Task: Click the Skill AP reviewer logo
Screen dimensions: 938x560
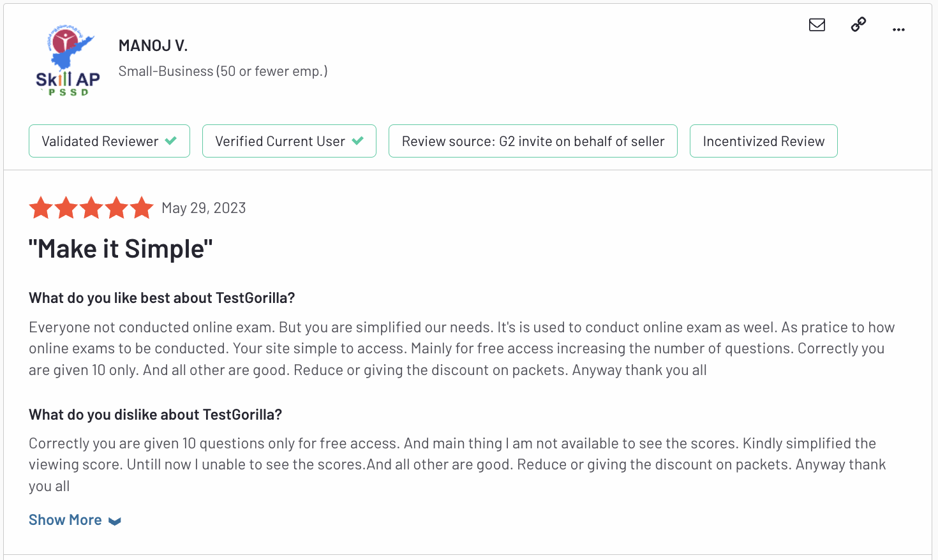Action: click(x=68, y=61)
